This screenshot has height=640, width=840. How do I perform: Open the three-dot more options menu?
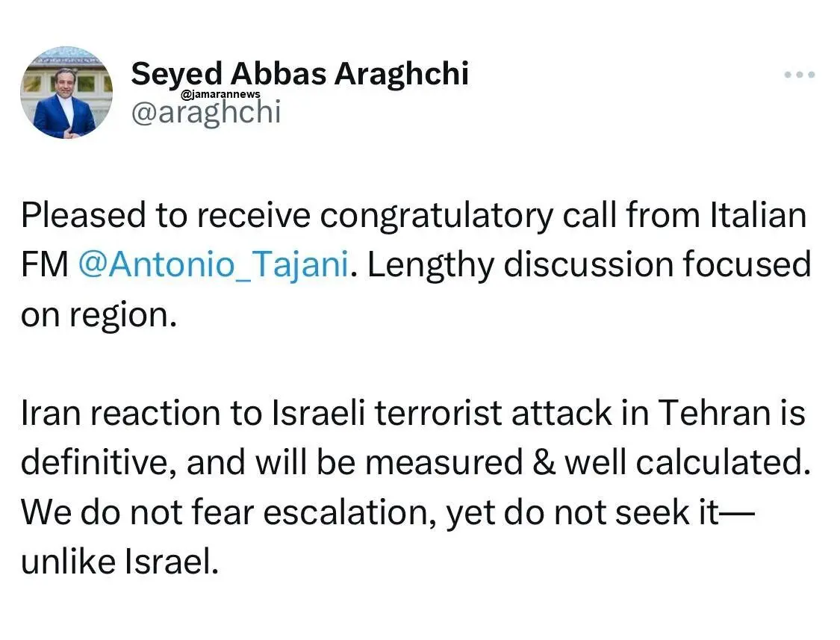point(799,75)
